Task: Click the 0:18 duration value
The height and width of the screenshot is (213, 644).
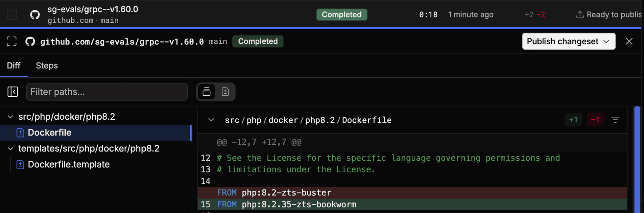Action: [x=428, y=15]
